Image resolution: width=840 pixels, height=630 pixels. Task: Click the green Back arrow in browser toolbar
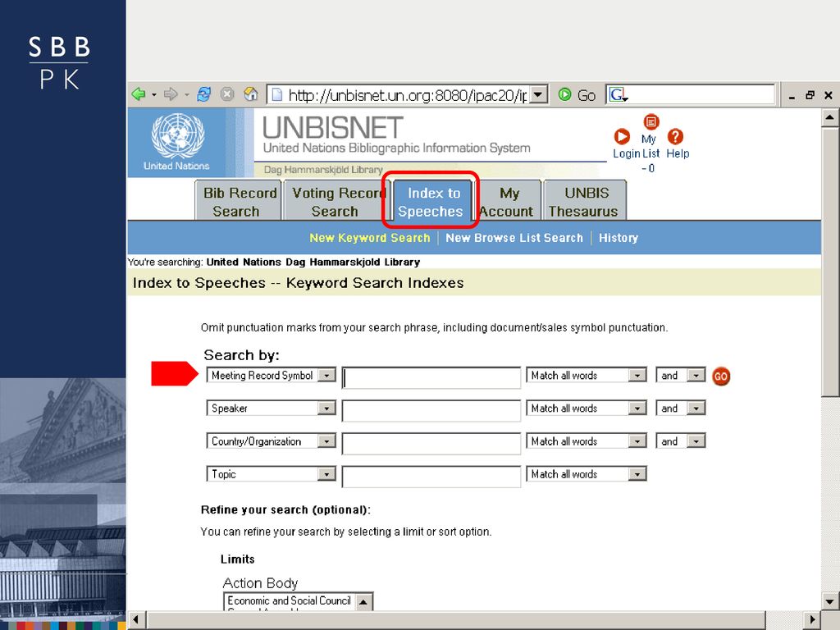139,95
